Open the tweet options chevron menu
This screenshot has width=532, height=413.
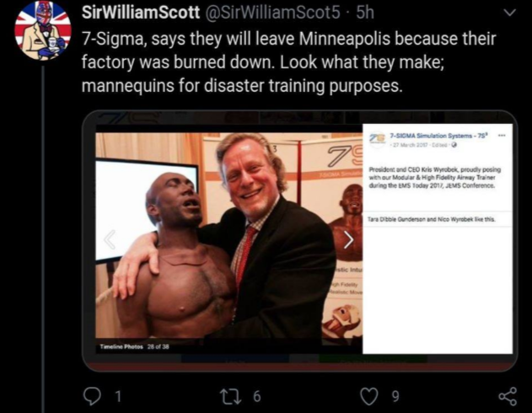[x=509, y=13]
